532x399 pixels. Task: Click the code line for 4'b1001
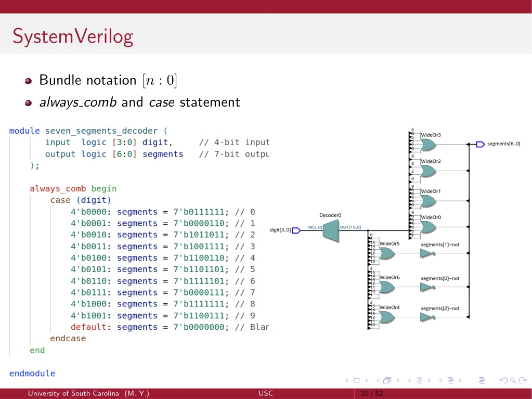163,316
